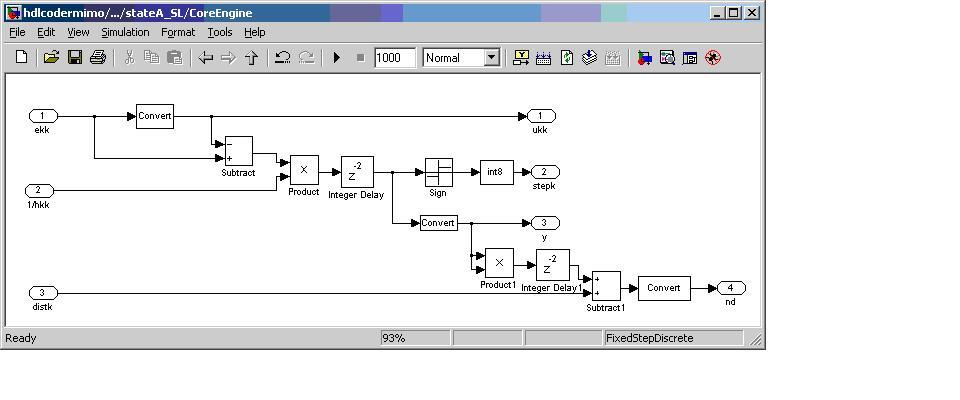
Task: Stop simulation with the square stop button
Action: [360, 58]
